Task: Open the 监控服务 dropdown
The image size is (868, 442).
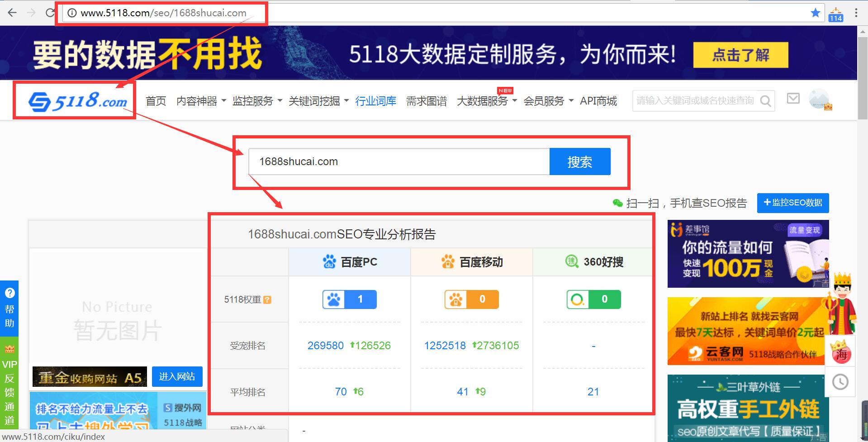Action: (253, 100)
